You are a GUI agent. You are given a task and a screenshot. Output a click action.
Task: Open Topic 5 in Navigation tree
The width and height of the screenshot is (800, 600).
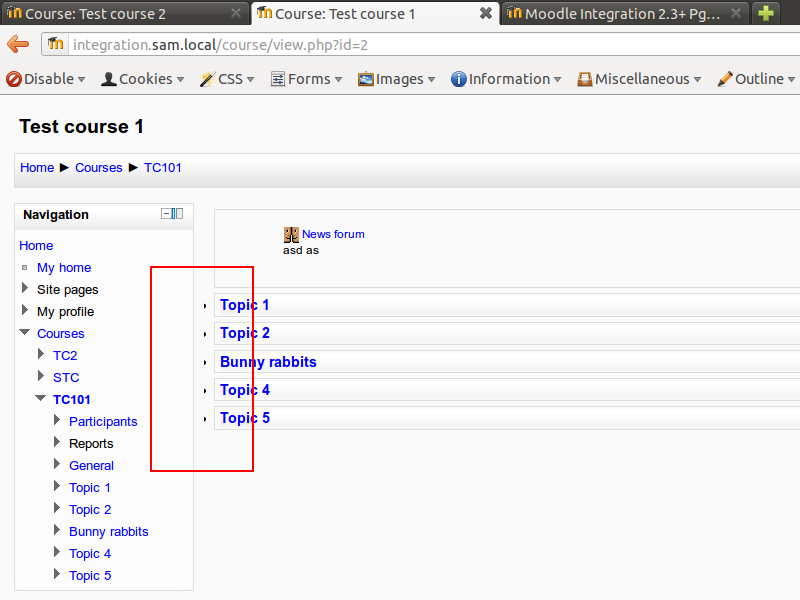90,575
